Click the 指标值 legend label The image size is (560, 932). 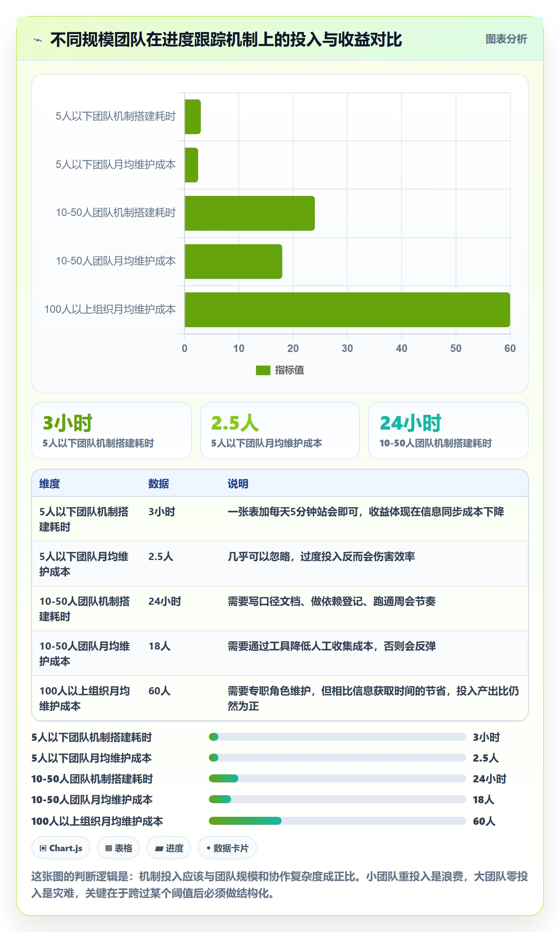click(x=289, y=370)
